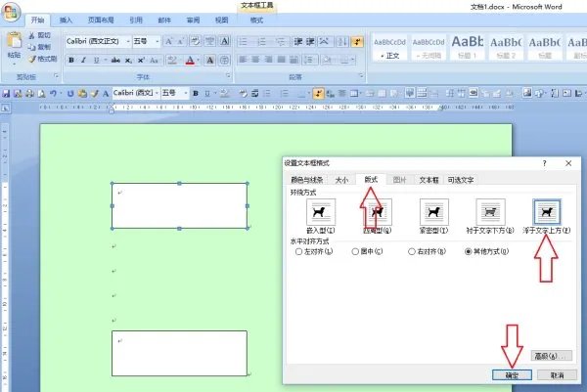Screen dimensions: 587x392
Task: Click the dialog help question mark
Action: pyautogui.click(x=544, y=163)
